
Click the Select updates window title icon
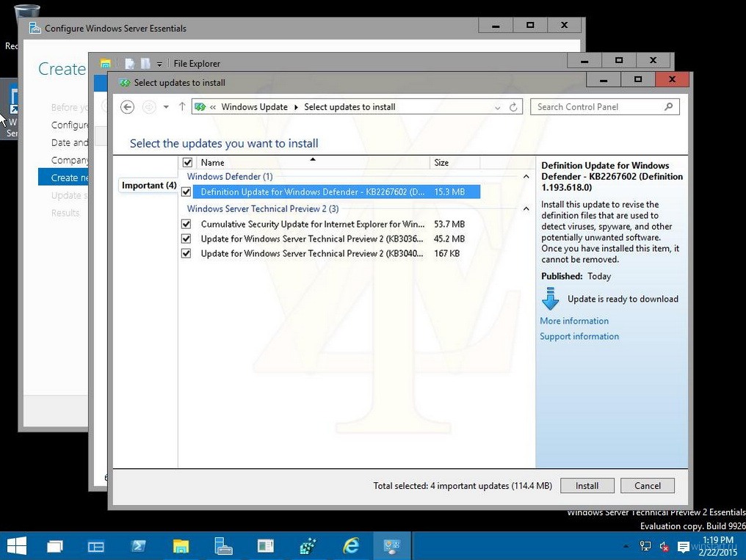coord(125,83)
